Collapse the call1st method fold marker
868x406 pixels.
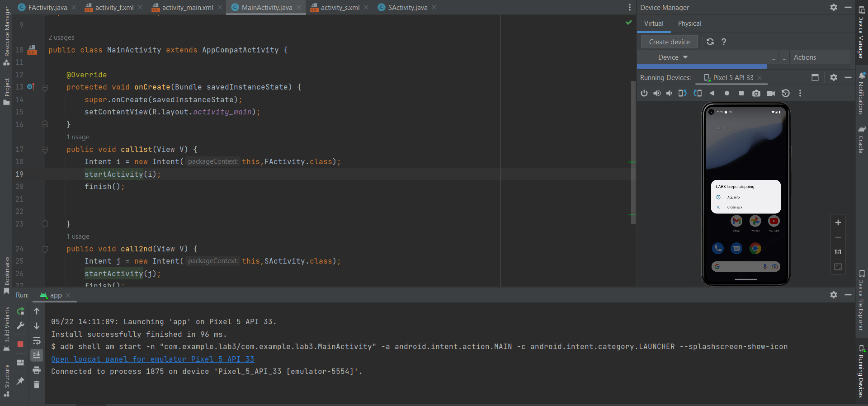45,149
